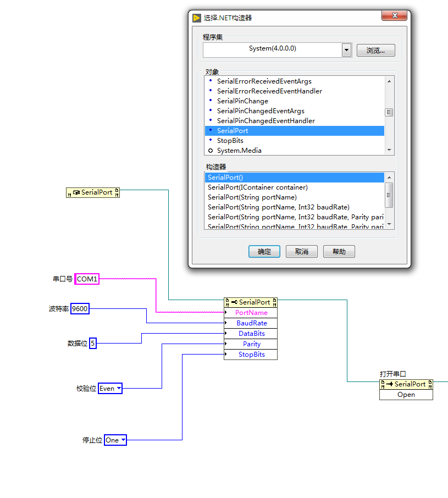Click the object list scroll-down arrow
This screenshot has height=498, width=448.
(x=389, y=150)
